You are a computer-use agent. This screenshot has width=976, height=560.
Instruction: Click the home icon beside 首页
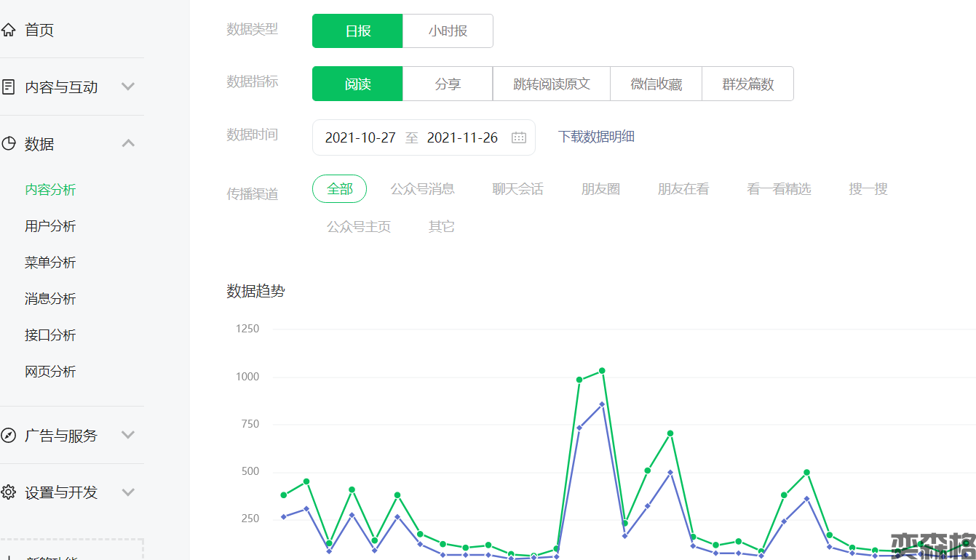point(9,30)
